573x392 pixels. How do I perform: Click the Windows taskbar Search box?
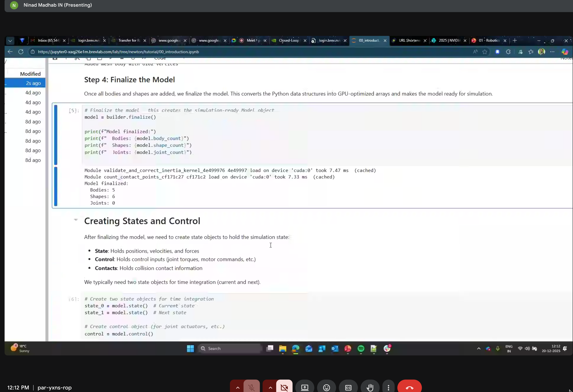[229, 348]
